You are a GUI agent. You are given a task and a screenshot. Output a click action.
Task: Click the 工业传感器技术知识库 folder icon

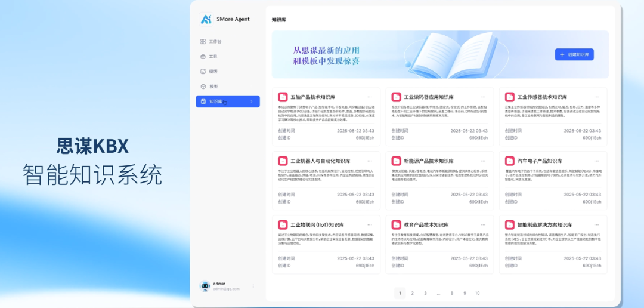[509, 97]
